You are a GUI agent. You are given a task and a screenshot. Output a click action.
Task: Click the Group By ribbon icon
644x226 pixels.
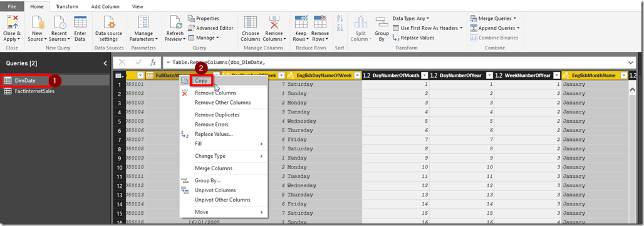coord(382,22)
